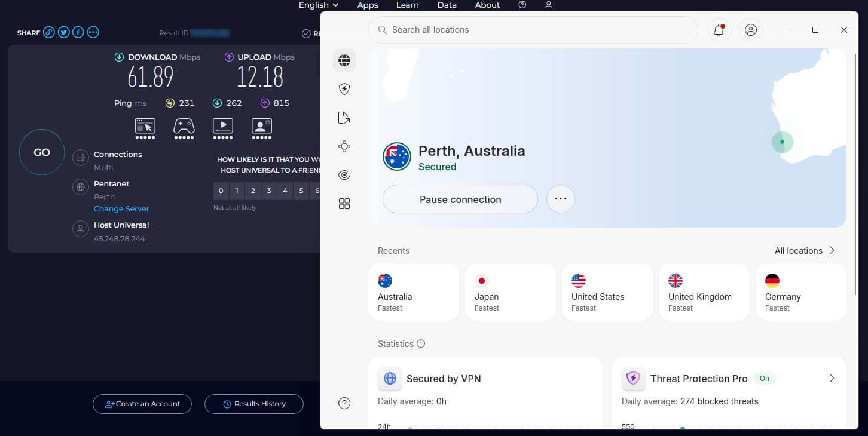The width and height of the screenshot is (868, 436).
Task: Open the Learn menu in Speedtest
Action: click(407, 5)
